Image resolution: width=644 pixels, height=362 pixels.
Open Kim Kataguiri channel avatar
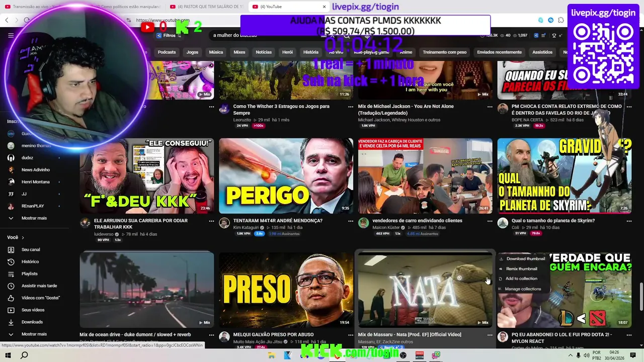tap(224, 223)
